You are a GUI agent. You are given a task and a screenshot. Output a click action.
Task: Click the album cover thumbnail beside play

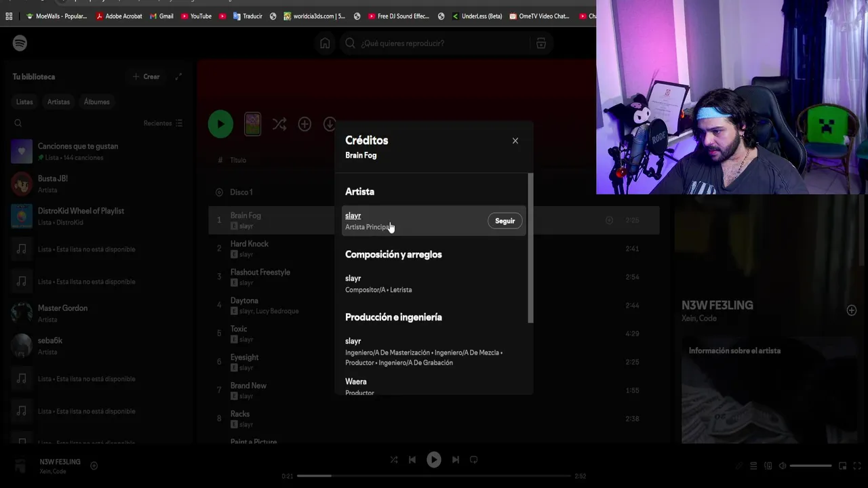tap(252, 124)
